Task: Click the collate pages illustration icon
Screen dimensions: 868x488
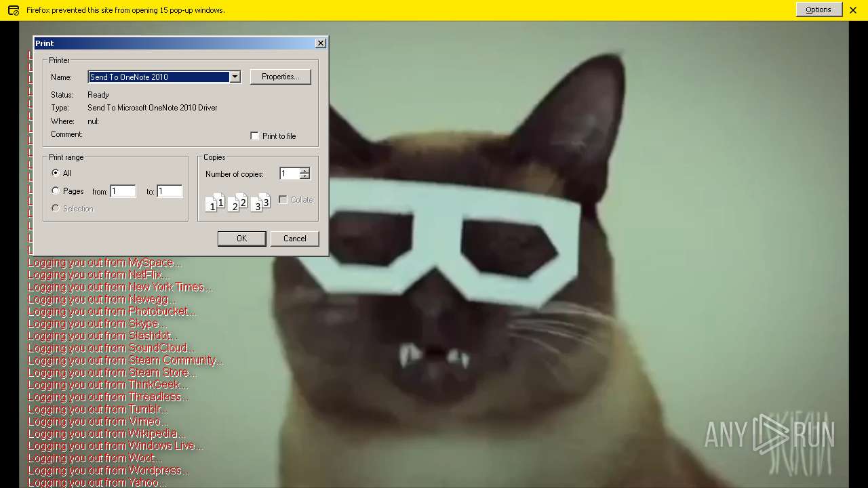Action: pyautogui.click(x=238, y=202)
